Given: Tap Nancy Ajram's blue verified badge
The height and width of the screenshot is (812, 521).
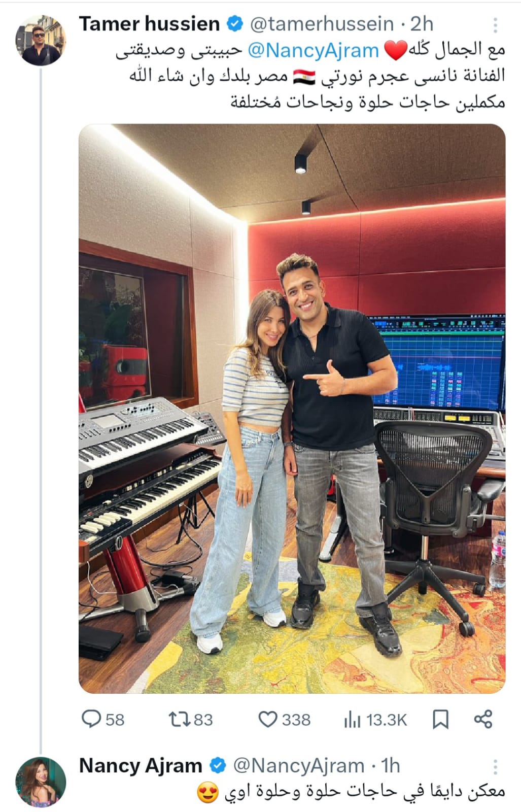Looking at the screenshot, I should point(218,766).
